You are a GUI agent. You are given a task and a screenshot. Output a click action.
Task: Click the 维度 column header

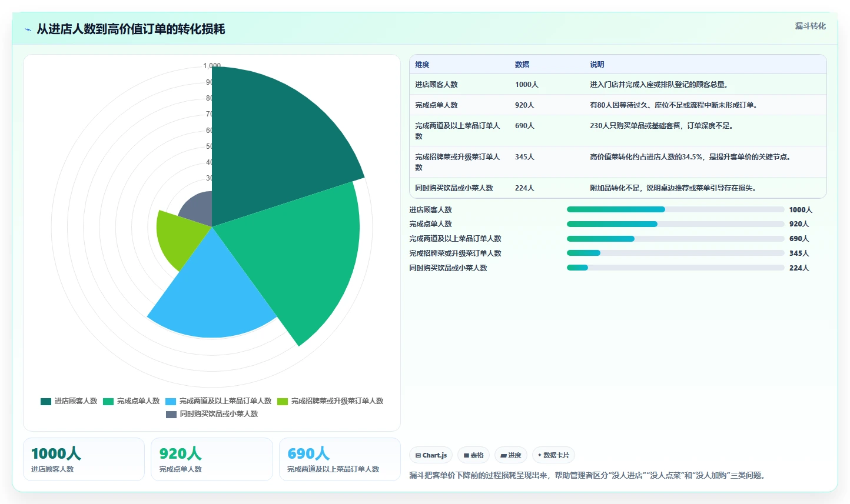422,65
